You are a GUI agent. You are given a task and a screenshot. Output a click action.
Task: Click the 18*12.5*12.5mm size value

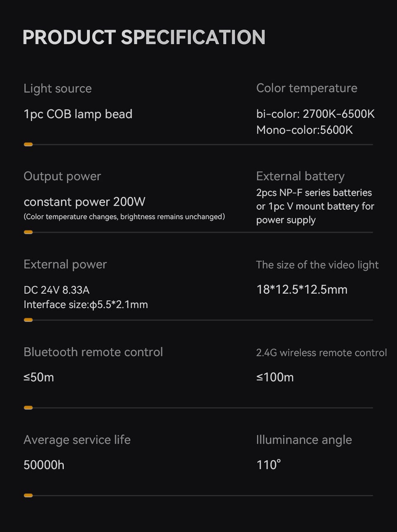tap(301, 290)
